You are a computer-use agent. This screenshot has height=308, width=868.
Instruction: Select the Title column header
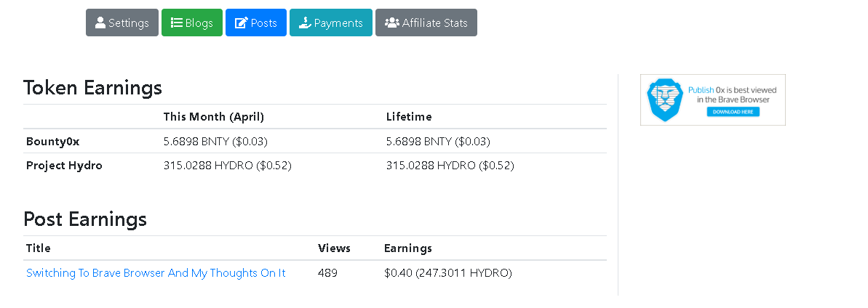(x=38, y=248)
